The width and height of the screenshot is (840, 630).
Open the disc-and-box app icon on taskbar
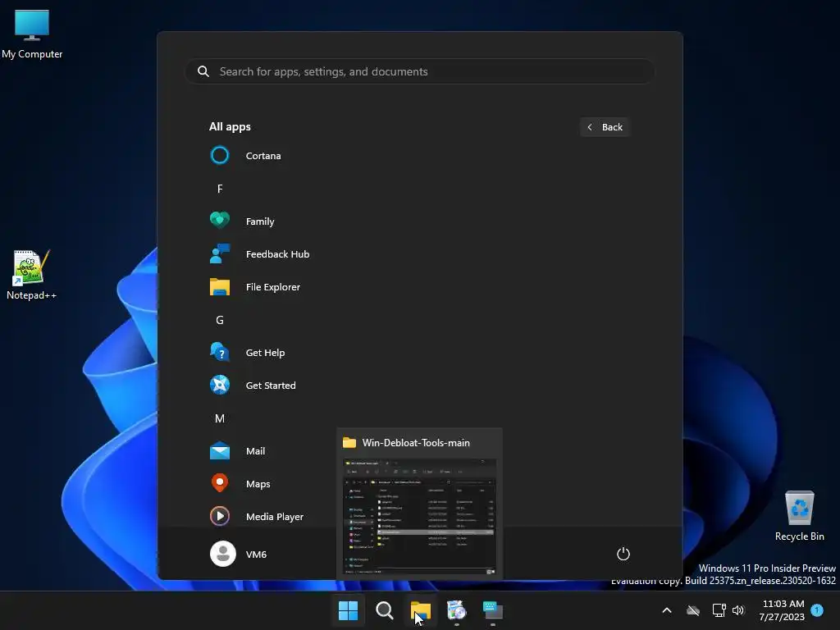[x=456, y=610]
